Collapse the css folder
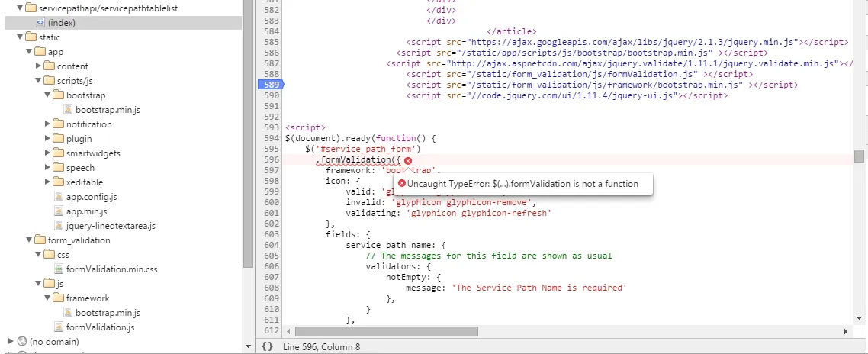The width and height of the screenshot is (868, 354). [x=38, y=254]
